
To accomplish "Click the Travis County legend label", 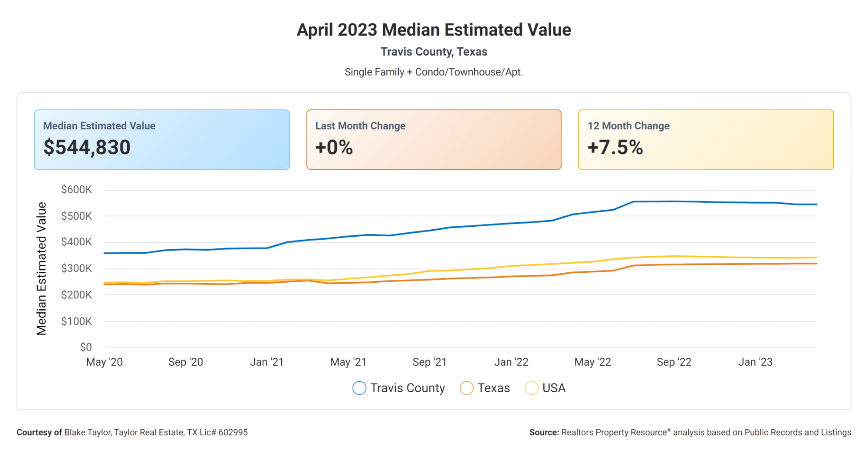I will (x=408, y=388).
